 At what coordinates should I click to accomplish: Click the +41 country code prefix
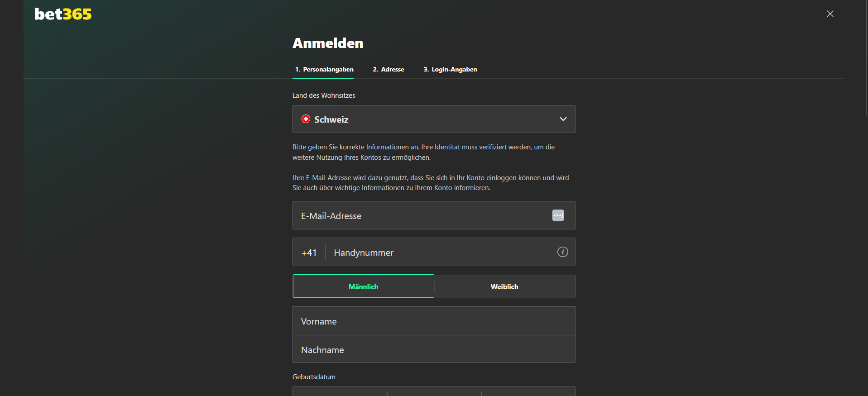coord(309,253)
